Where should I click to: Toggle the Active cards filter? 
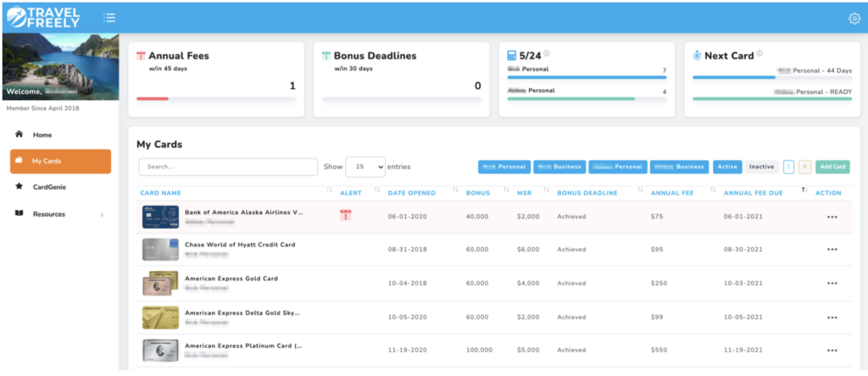(727, 167)
